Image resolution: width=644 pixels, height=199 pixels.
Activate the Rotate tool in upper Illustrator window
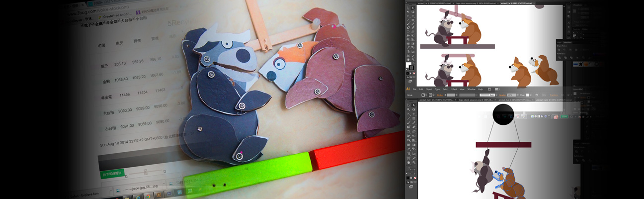(x=408, y=31)
